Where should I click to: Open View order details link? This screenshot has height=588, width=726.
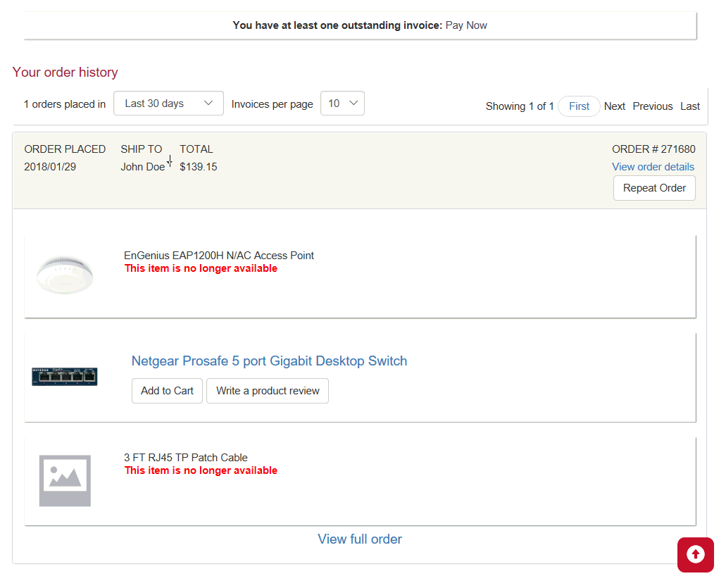(653, 167)
